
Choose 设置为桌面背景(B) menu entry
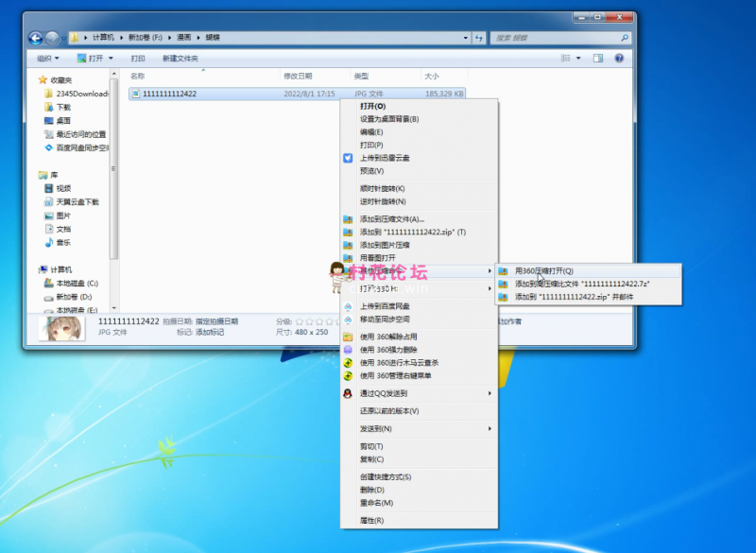(x=389, y=119)
